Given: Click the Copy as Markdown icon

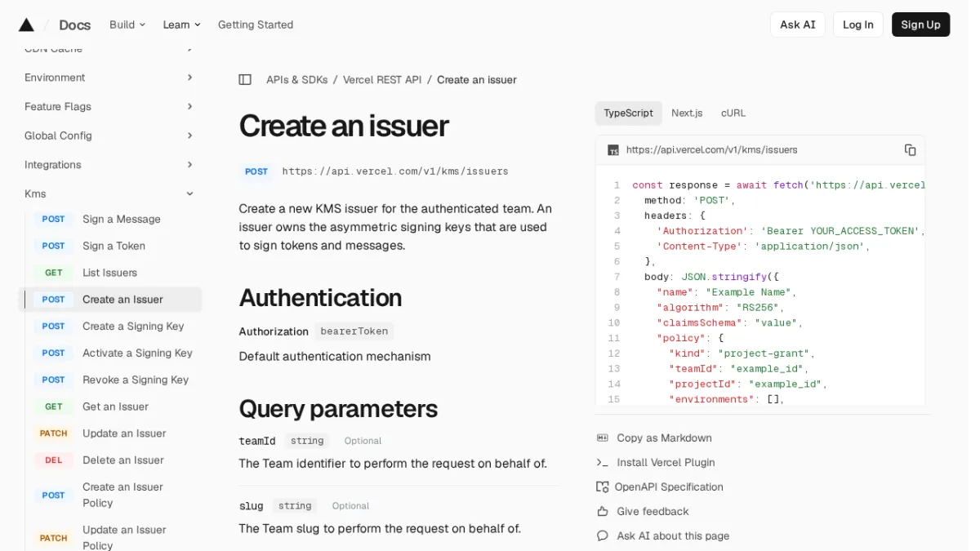Looking at the screenshot, I should (603, 438).
